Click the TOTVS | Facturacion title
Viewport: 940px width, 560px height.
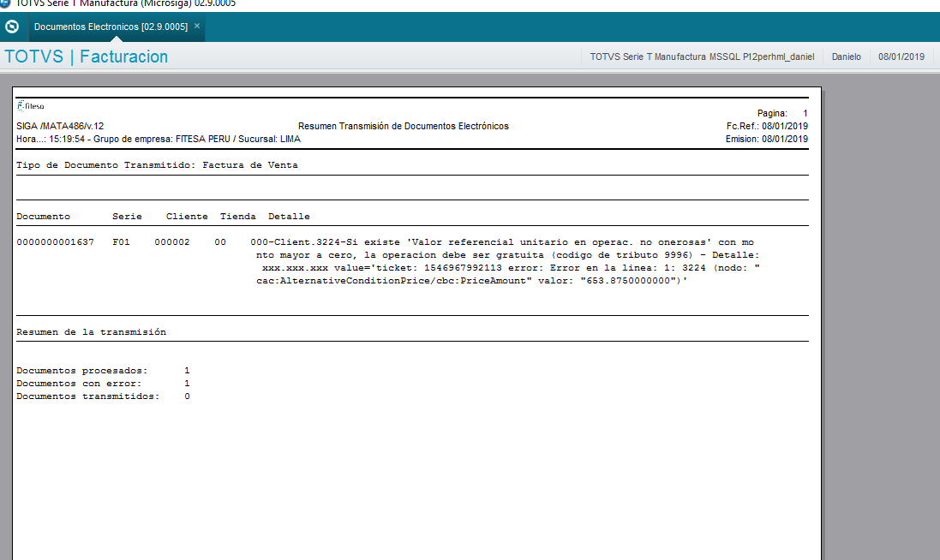pyautogui.click(x=87, y=57)
